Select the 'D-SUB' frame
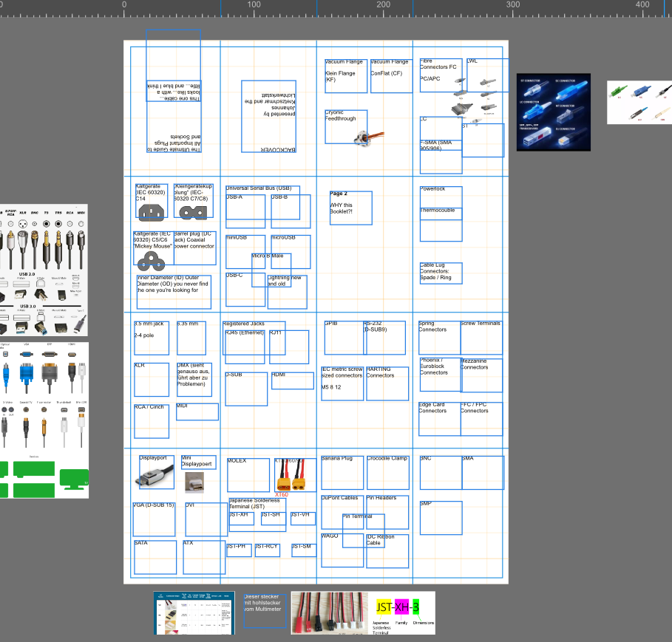Screen dimensions: 672x642 pyautogui.click(x=246, y=389)
